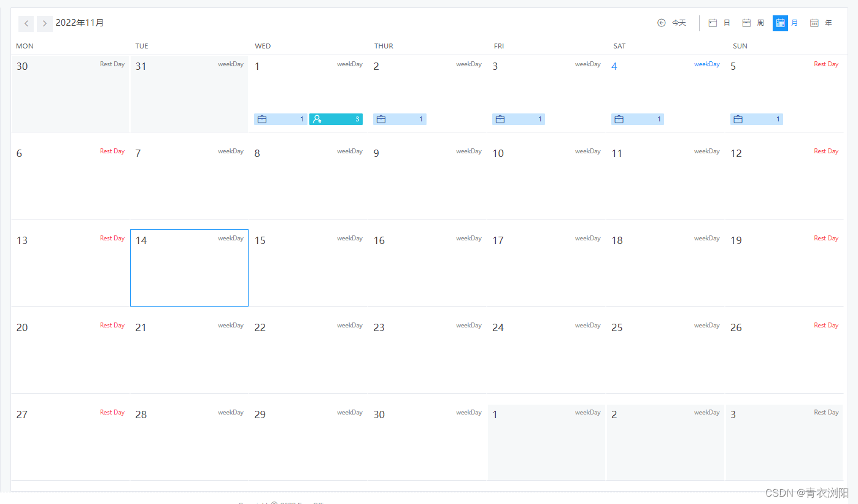Click date number 28
Screen dimensions: 858x504
(141, 414)
